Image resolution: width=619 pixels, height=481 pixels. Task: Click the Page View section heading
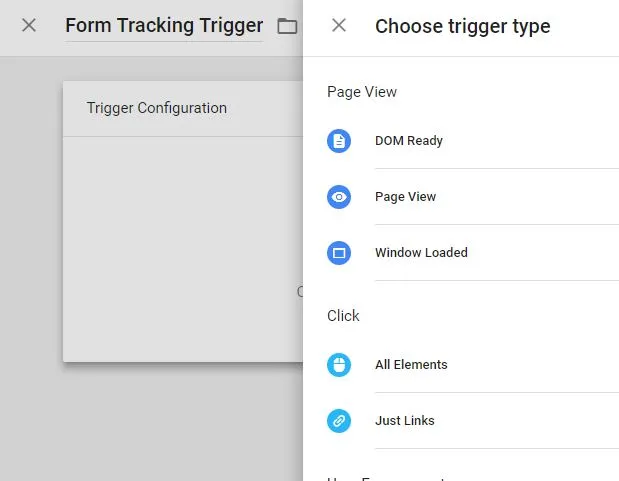[x=362, y=92]
